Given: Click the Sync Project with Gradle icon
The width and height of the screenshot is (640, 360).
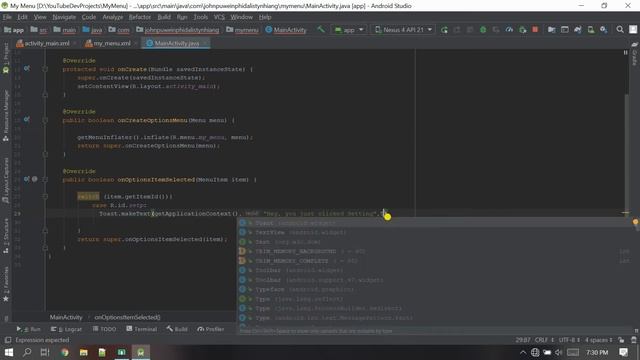Looking at the screenshot, I should click(x=577, y=29).
